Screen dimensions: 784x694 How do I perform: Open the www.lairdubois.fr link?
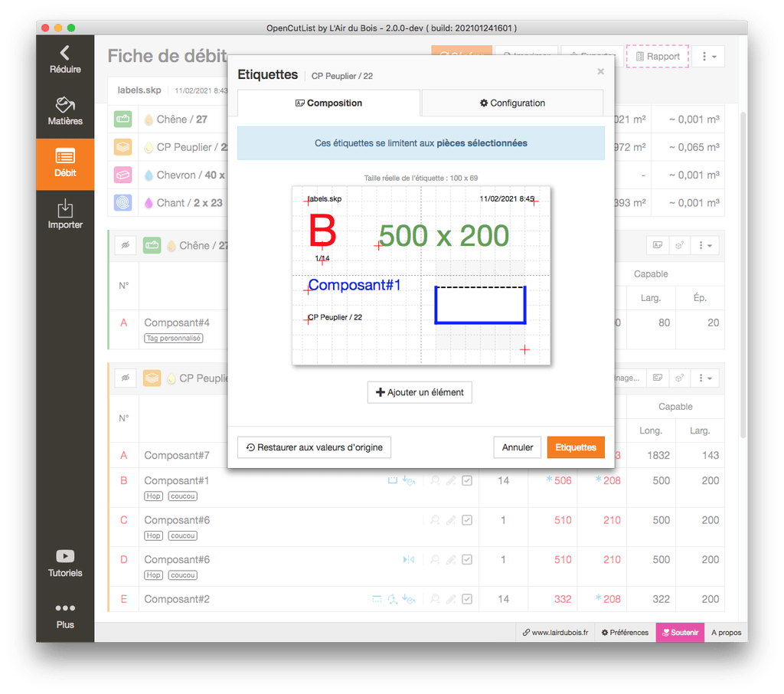click(x=555, y=633)
